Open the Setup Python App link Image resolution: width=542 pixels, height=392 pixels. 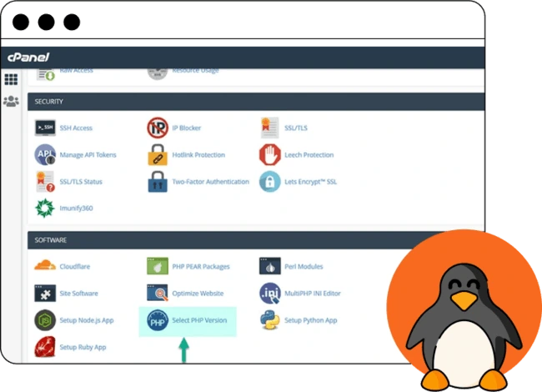pyautogui.click(x=311, y=320)
